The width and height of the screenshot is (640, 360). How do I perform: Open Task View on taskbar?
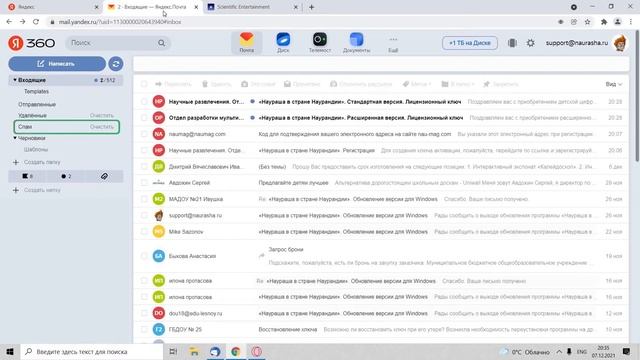[x=173, y=351]
